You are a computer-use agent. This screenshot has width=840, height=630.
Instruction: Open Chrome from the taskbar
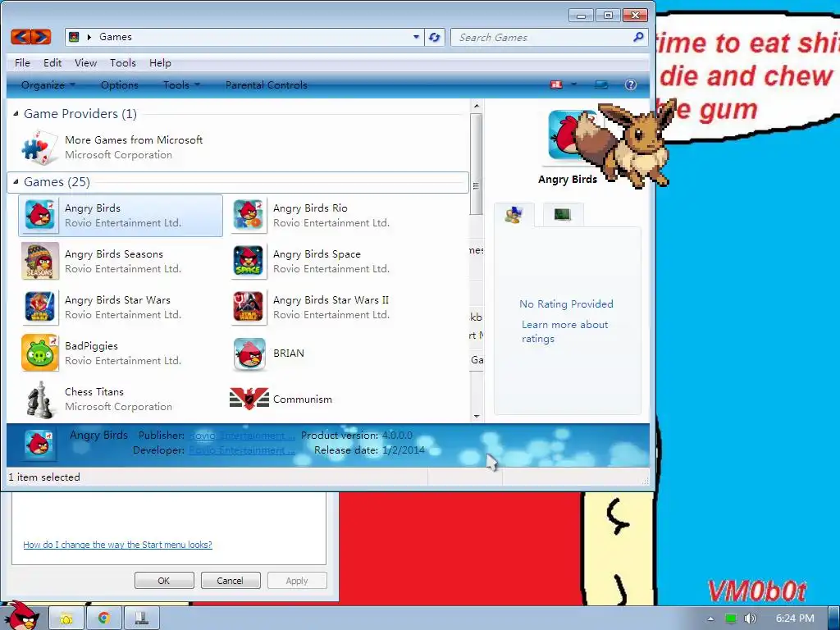(104, 619)
